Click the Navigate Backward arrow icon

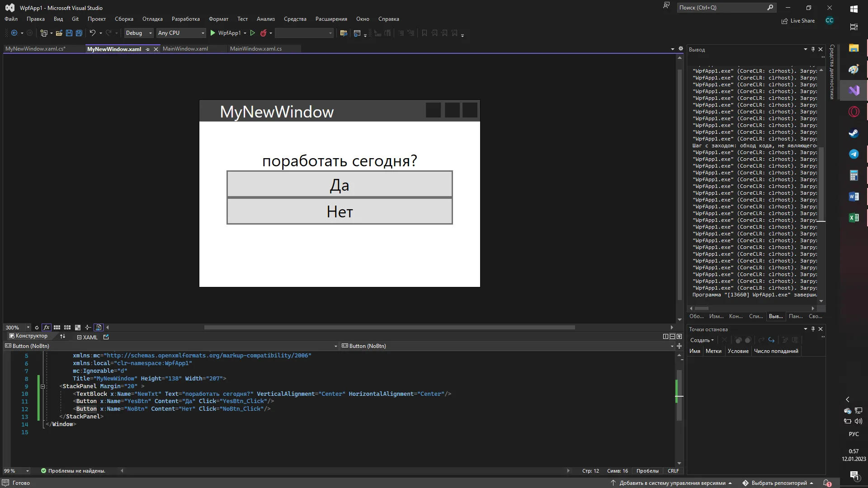14,33
